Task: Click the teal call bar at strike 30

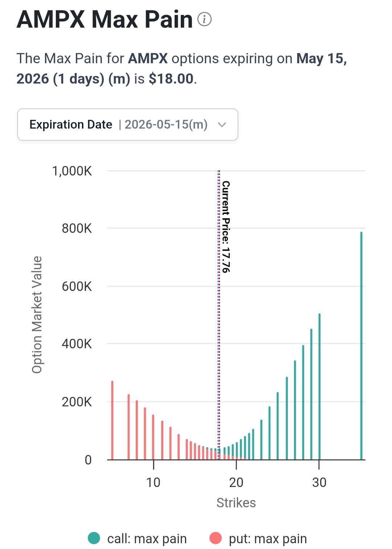Action: [319, 386]
